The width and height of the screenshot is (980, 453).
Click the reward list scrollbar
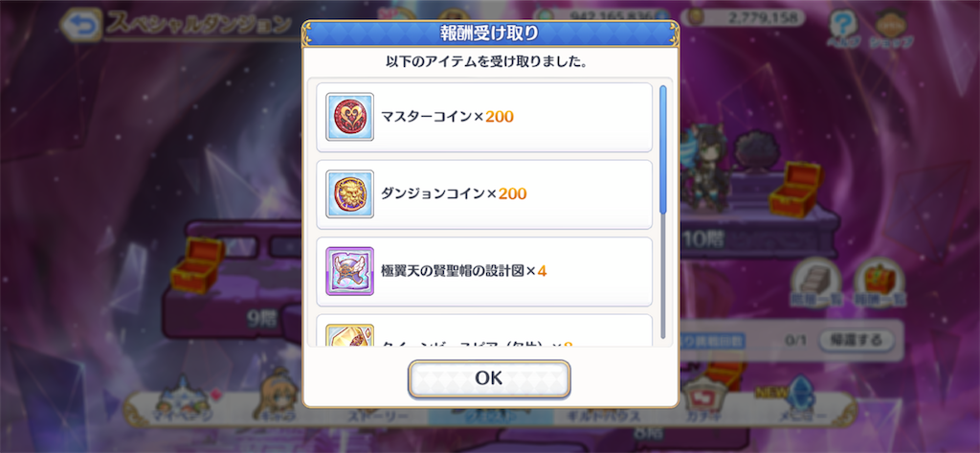(x=663, y=213)
